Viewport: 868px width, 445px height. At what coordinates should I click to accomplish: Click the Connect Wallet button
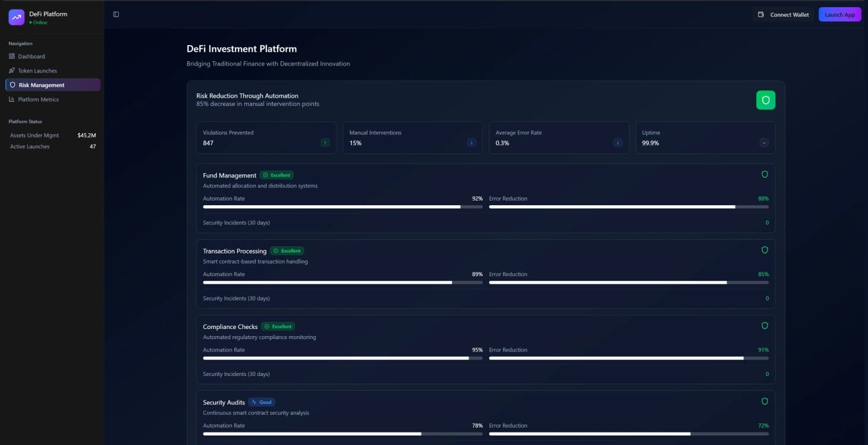[784, 14]
